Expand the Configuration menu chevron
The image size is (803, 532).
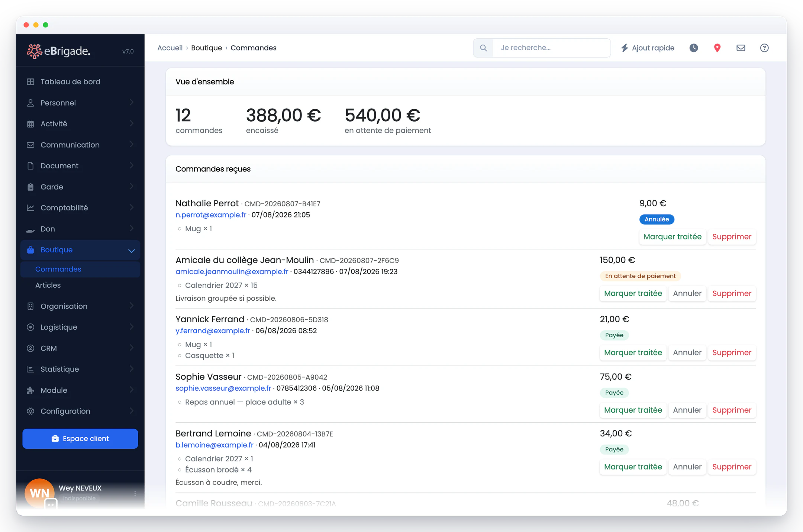click(132, 411)
